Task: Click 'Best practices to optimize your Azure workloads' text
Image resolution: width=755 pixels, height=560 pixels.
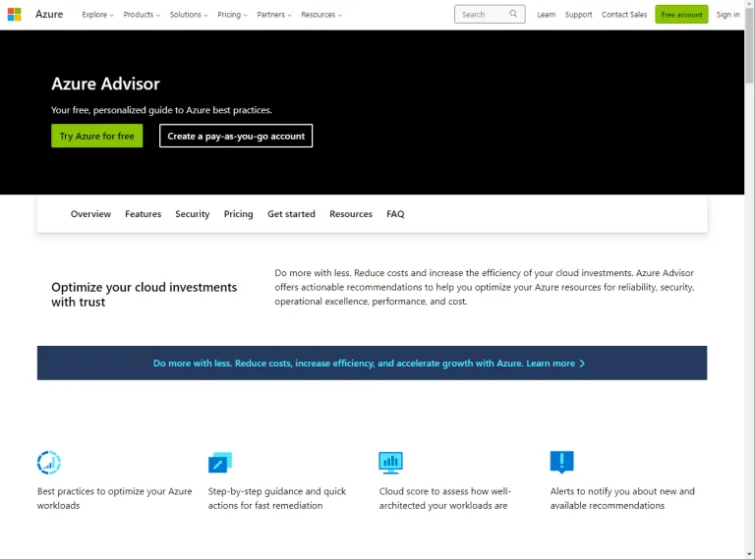Action: point(115,498)
